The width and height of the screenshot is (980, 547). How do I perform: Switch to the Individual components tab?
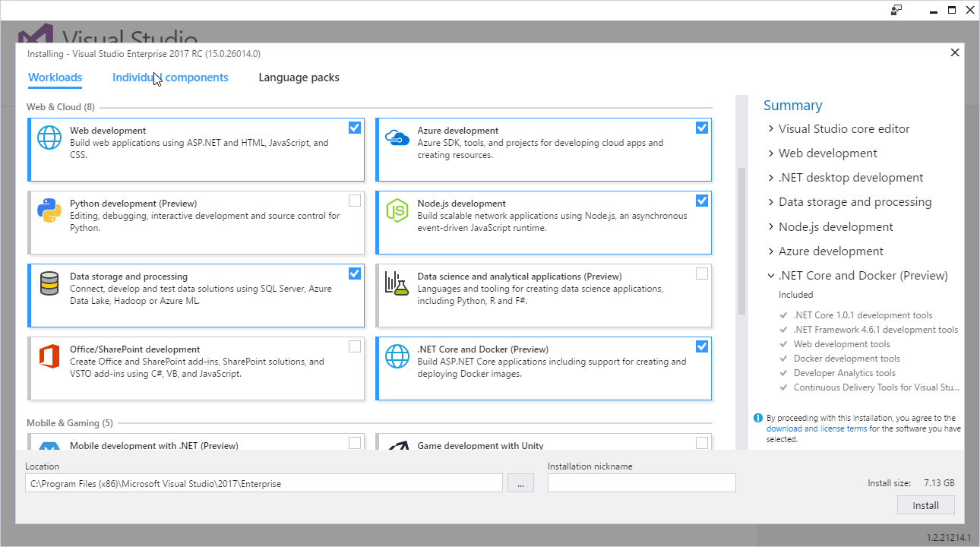[x=170, y=77]
